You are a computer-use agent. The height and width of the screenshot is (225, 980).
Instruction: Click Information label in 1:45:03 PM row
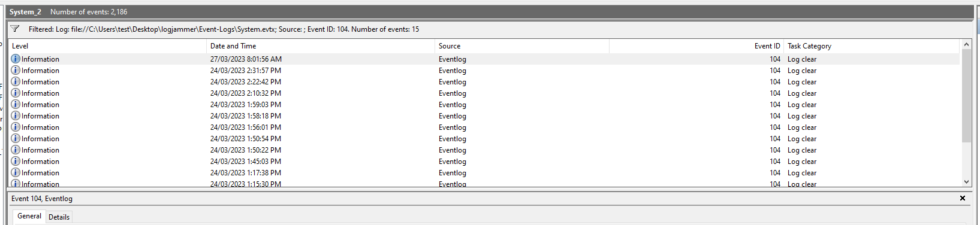[40, 162]
